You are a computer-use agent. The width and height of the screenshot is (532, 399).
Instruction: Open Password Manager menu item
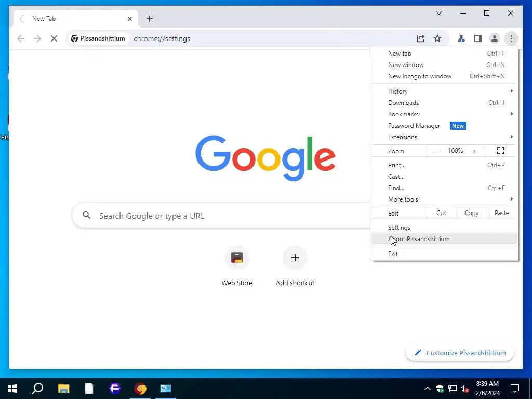point(444,126)
